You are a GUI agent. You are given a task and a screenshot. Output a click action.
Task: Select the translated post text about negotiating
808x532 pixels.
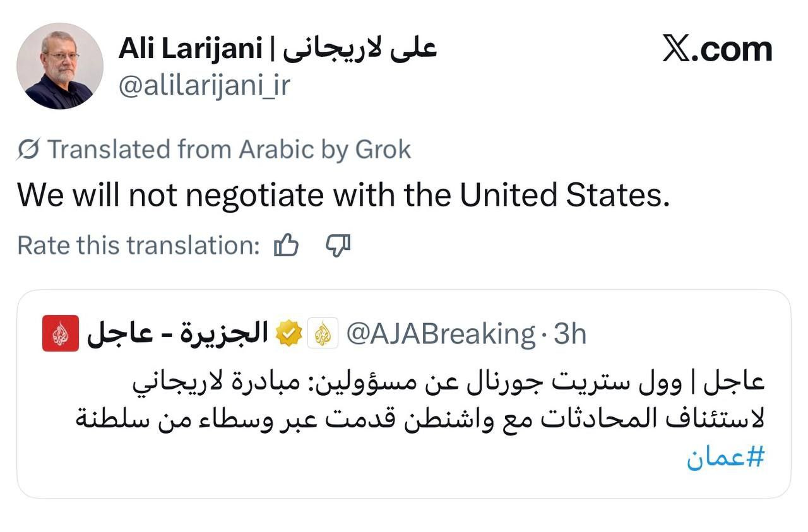tap(343, 195)
